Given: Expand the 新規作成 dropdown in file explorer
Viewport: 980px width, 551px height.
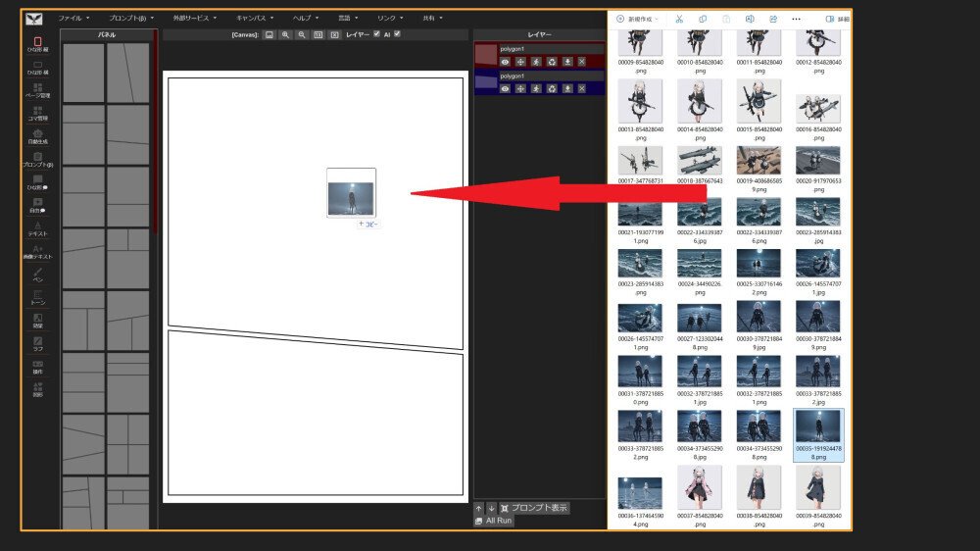Looking at the screenshot, I should 638,19.
